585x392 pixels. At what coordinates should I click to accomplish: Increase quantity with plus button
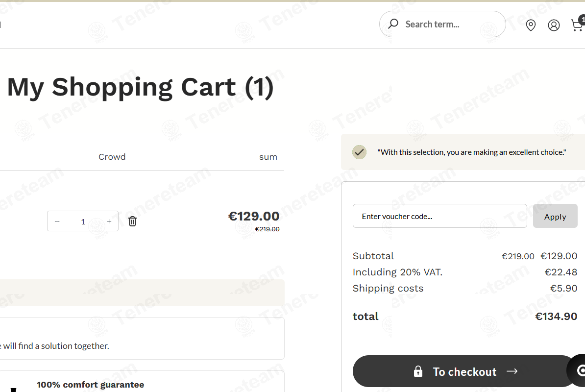click(x=109, y=221)
